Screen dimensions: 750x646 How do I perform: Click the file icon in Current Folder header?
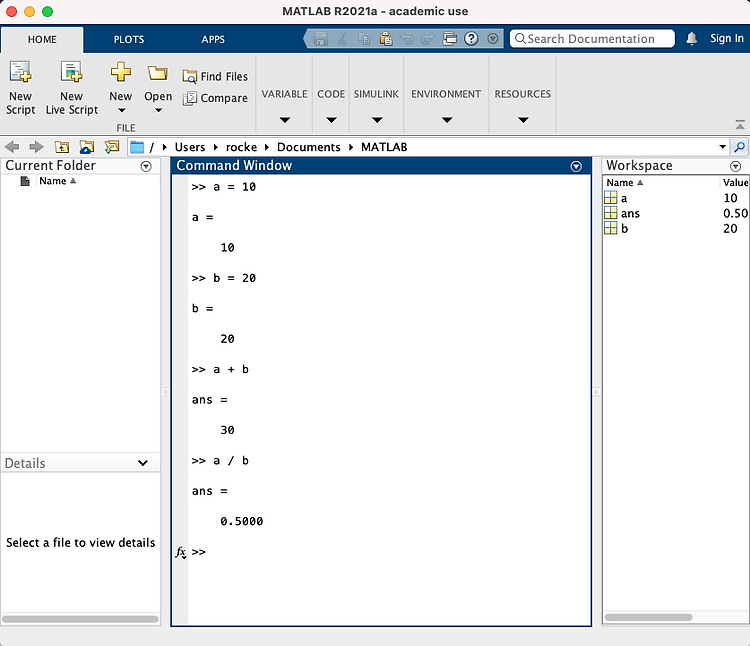point(25,181)
